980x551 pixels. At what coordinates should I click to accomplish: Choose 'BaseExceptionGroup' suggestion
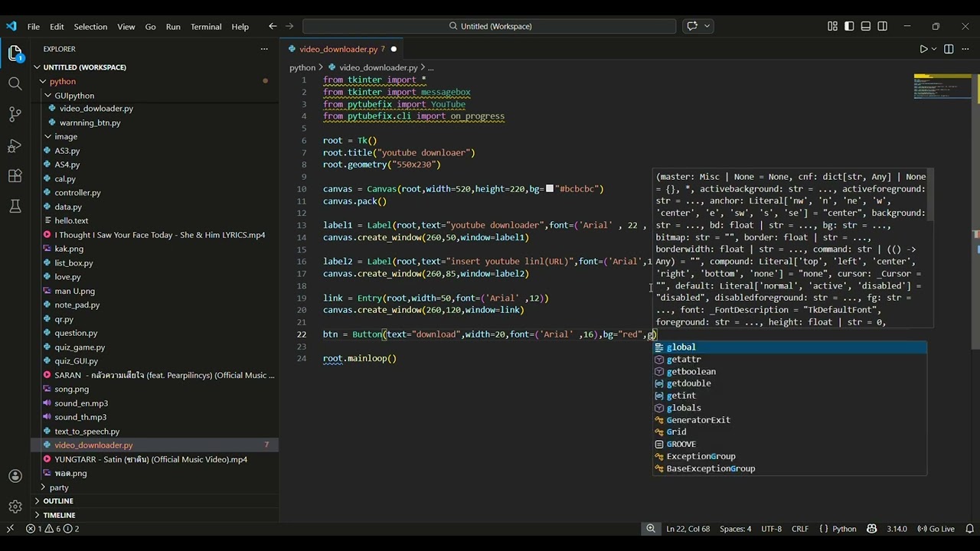pyautogui.click(x=789, y=468)
